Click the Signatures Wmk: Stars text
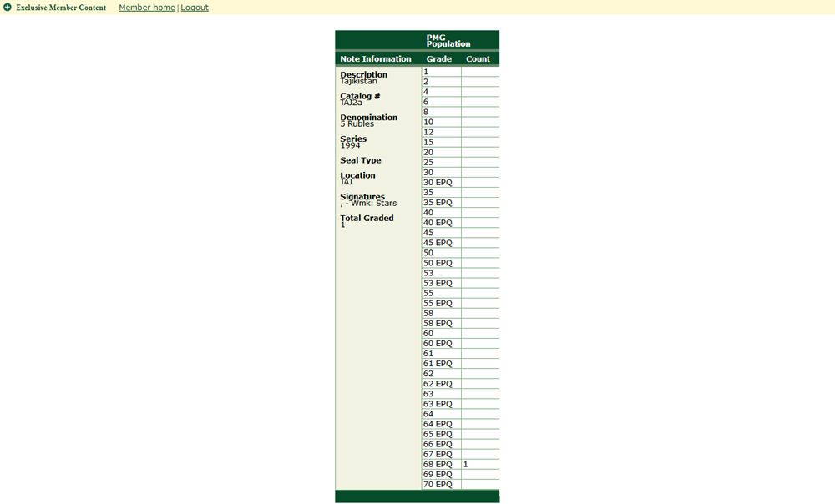 371,204
